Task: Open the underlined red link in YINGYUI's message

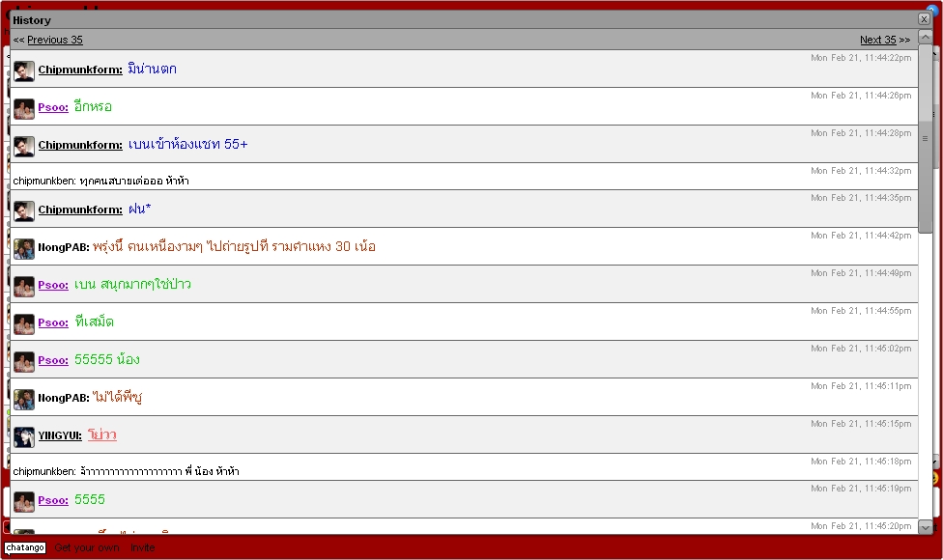Action: click(x=102, y=434)
